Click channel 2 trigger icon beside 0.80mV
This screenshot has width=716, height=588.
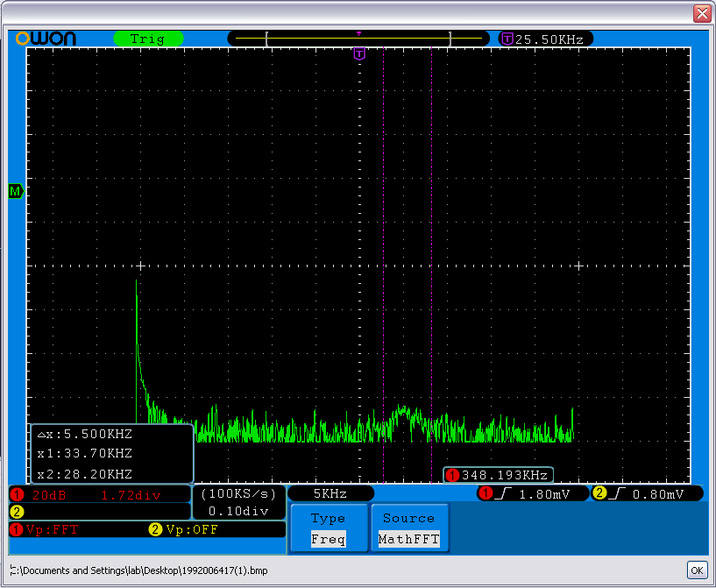599,493
